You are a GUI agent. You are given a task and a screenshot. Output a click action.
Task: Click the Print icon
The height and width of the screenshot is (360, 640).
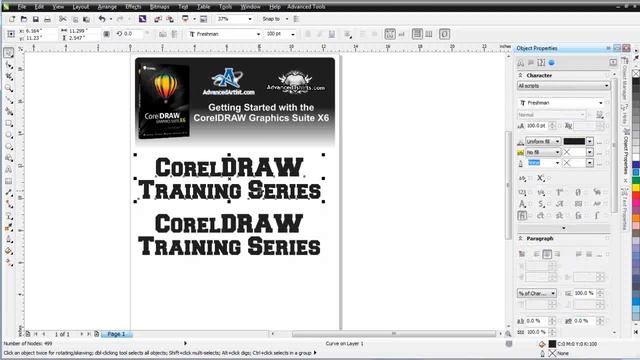coord(47,19)
